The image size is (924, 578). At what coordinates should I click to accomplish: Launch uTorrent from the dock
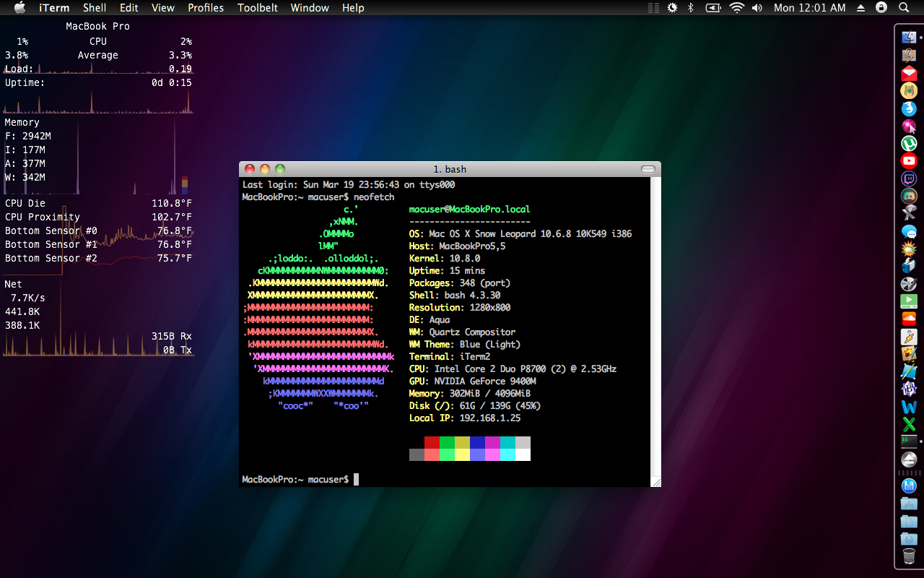point(909,143)
